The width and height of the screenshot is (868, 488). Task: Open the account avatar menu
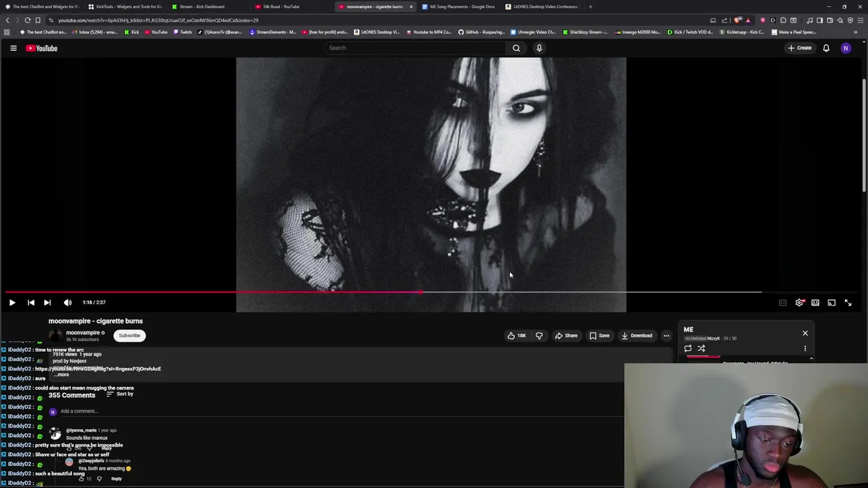[x=846, y=48]
